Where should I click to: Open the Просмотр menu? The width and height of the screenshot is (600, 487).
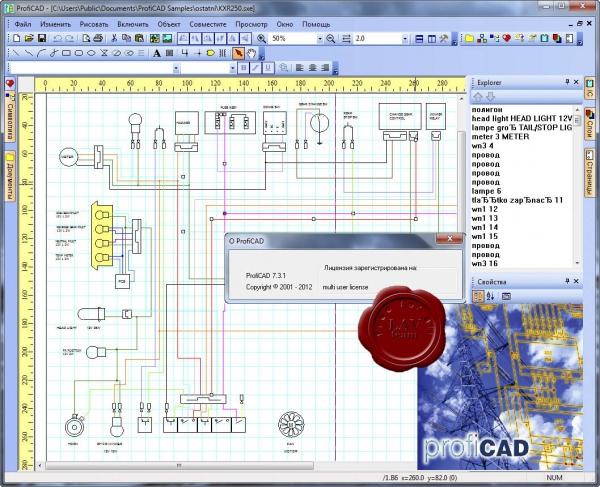251,24
